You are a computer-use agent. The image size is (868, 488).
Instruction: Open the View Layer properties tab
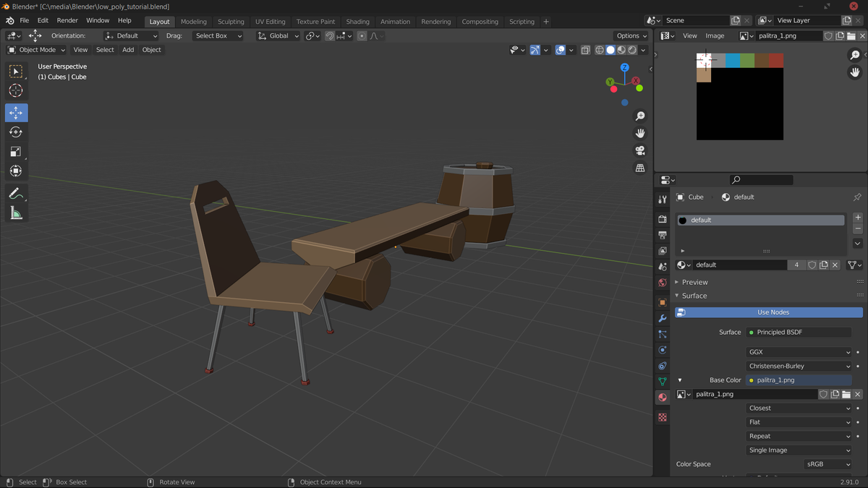point(662,251)
